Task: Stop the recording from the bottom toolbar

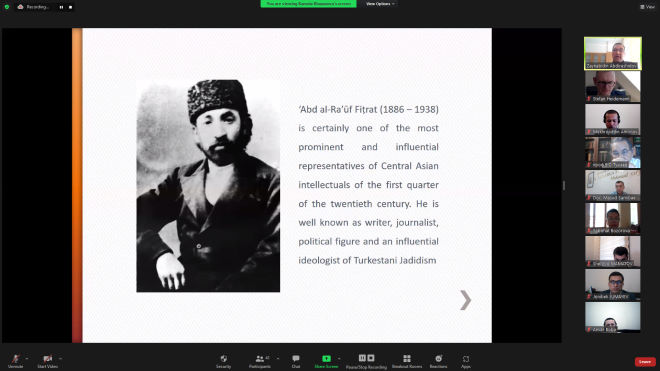Action: pos(371,358)
